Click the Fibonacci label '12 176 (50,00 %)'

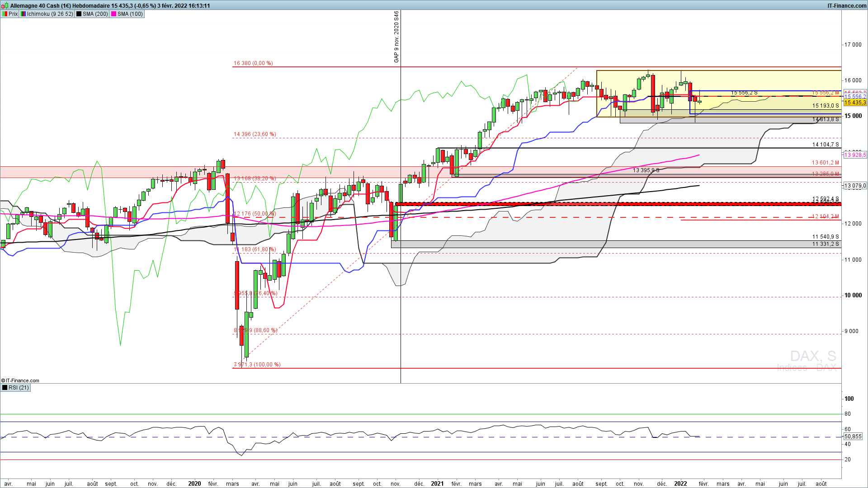[x=255, y=214]
